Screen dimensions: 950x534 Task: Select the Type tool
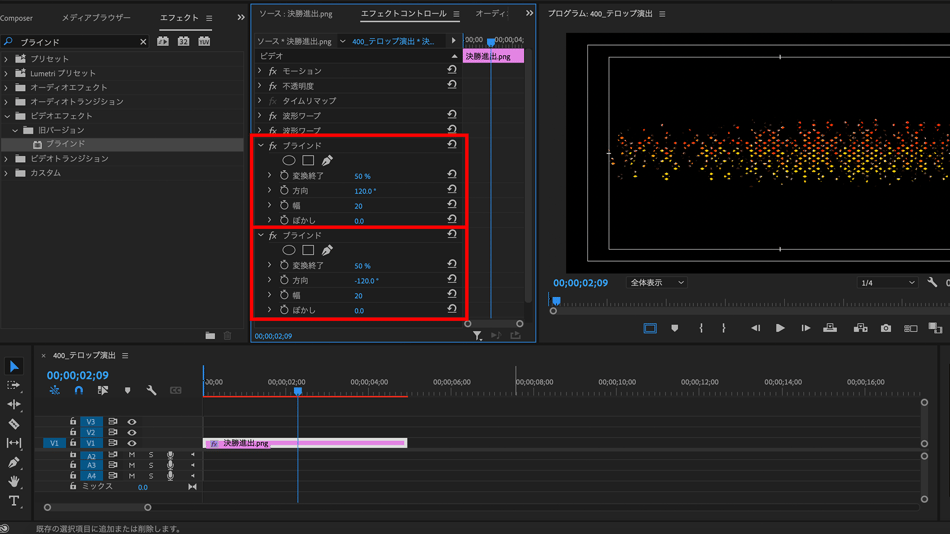[14, 501]
